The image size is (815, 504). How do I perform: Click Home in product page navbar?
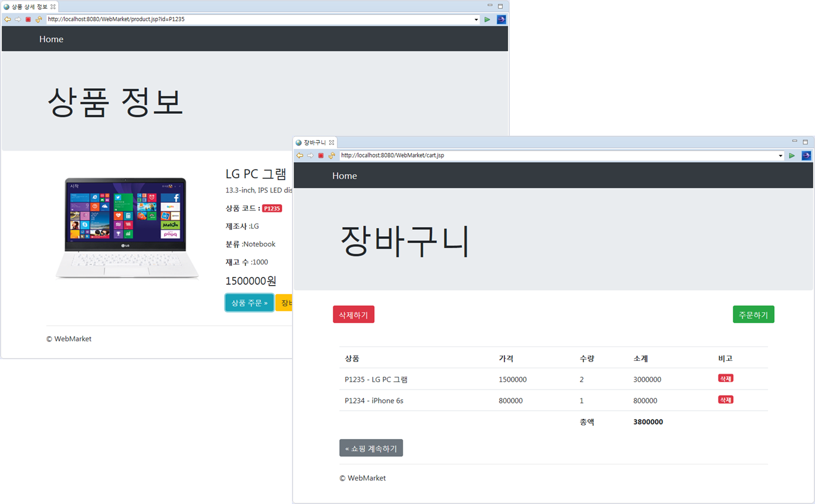coord(51,39)
